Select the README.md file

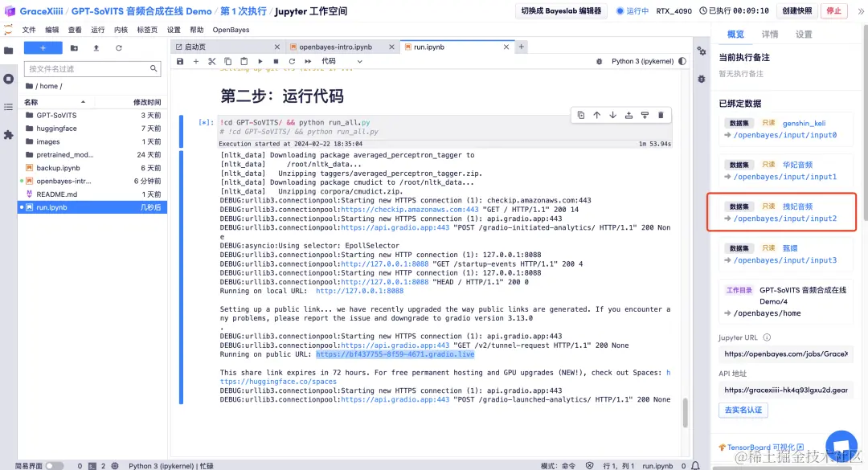click(92, 194)
